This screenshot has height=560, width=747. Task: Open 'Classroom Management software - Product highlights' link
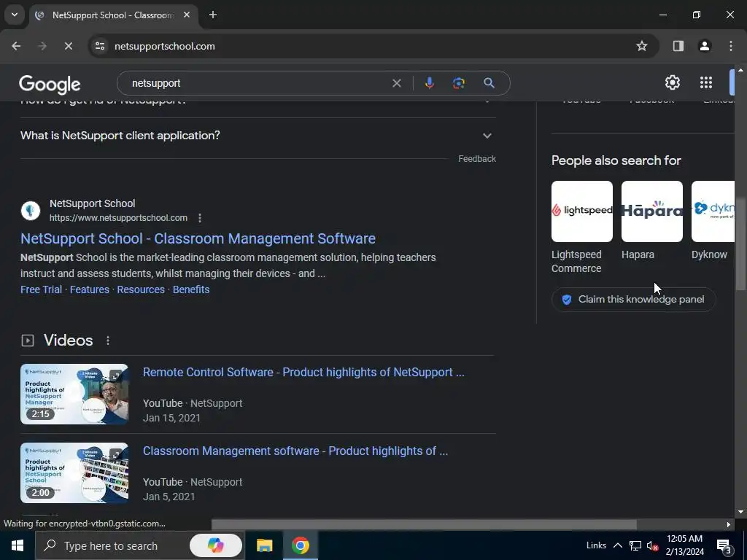(x=295, y=451)
